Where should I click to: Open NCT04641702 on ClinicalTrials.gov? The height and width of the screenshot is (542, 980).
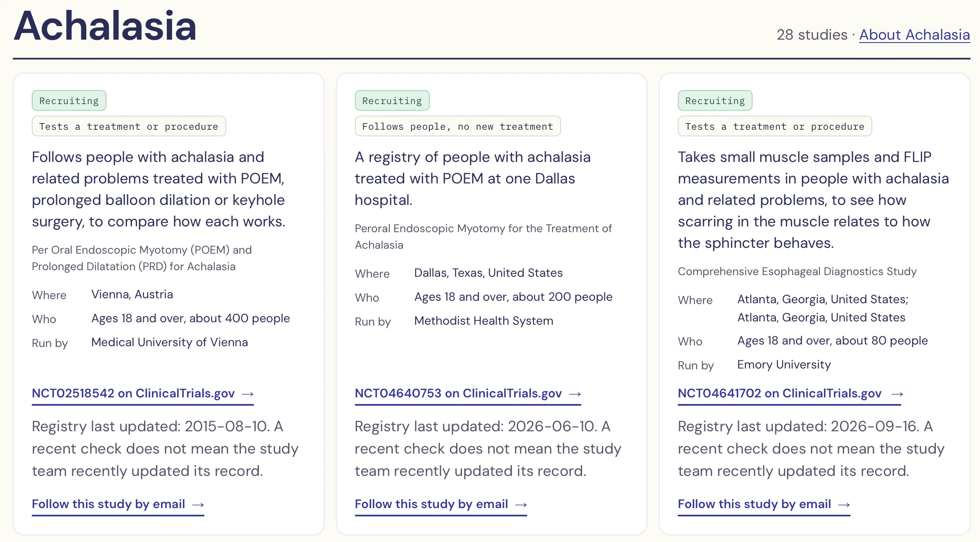point(789,394)
